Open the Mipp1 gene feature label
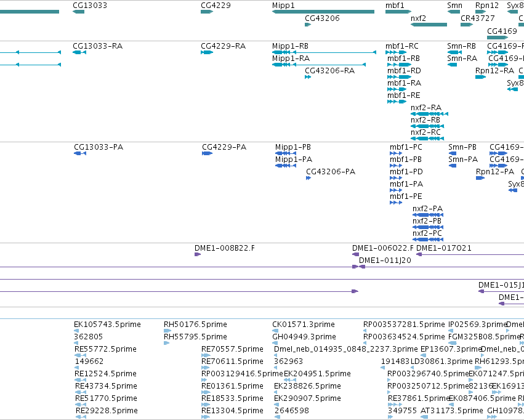The image size is (524, 420). tap(283, 6)
